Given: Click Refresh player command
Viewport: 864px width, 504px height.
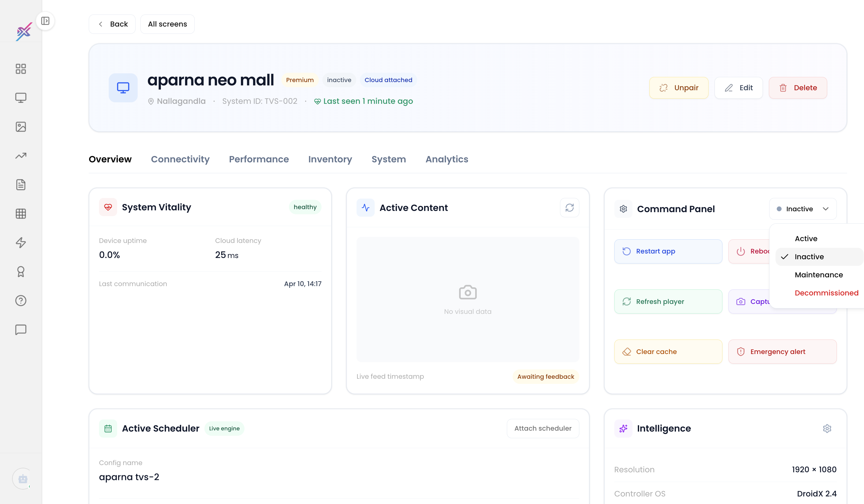Looking at the screenshot, I should pos(668,302).
